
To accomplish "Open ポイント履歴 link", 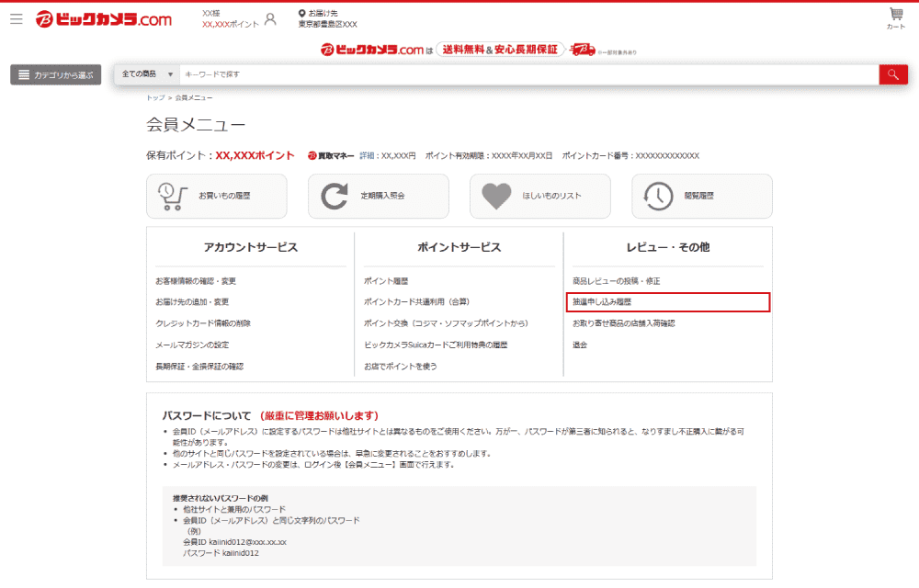I will pyautogui.click(x=385, y=281).
